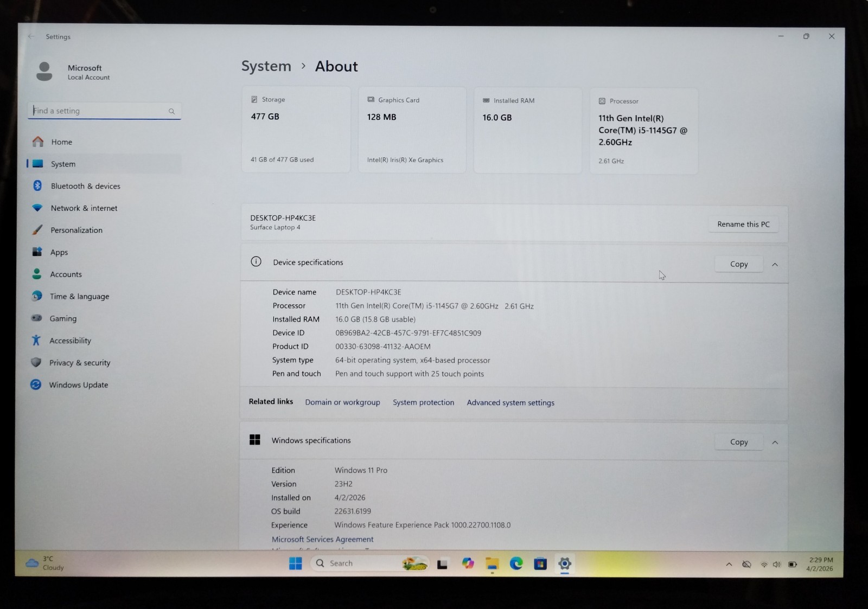Open Domain or workgroup link
Image resolution: width=868 pixels, height=609 pixels.
point(342,402)
